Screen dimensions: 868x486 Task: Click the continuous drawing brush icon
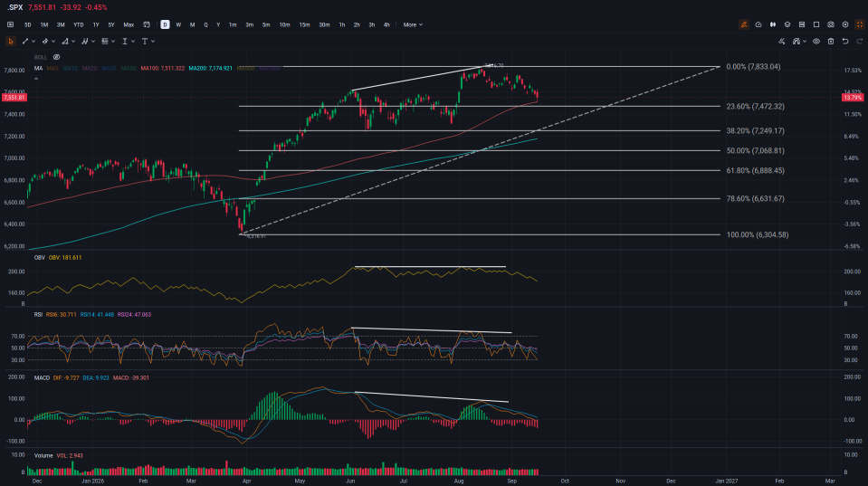(x=782, y=42)
